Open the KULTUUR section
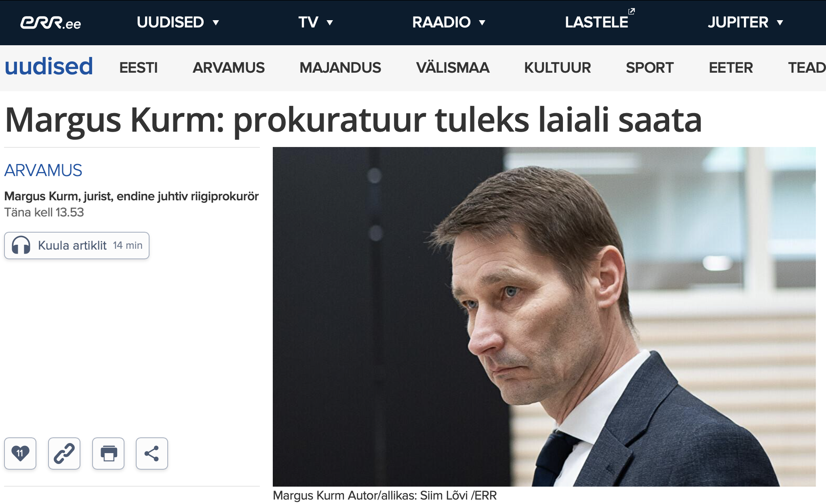The image size is (826, 504). tap(557, 67)
